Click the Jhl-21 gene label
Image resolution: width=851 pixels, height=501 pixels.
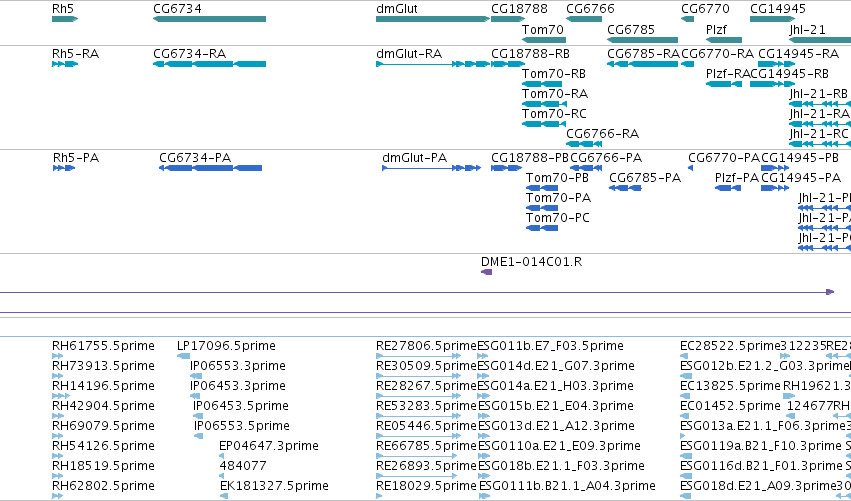(808, 30)
